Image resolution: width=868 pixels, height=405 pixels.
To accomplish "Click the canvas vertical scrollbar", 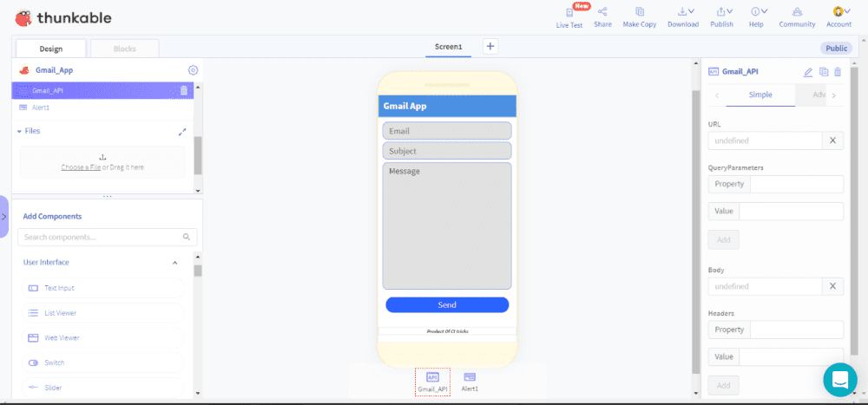I will point(696,232).
